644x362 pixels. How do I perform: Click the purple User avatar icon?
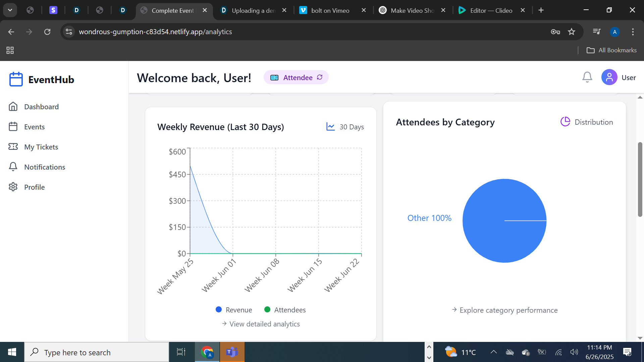coord(609,77)
